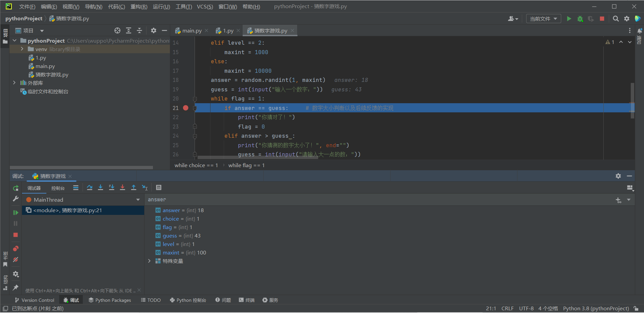Image resolution: width=644 pixels, height=313 pixels.
Task: Open debug panel settings gear
Action: tap(618, 176)
